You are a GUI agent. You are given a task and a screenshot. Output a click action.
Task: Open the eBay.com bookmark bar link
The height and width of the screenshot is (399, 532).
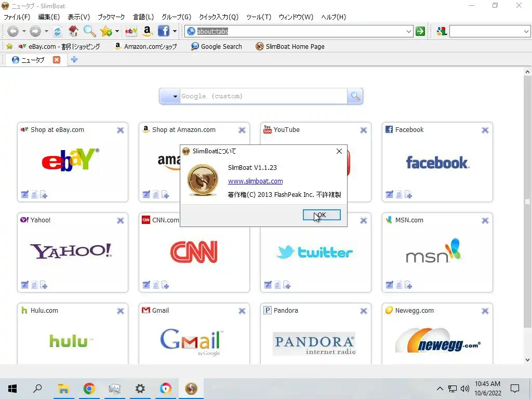tap(59, 46)
